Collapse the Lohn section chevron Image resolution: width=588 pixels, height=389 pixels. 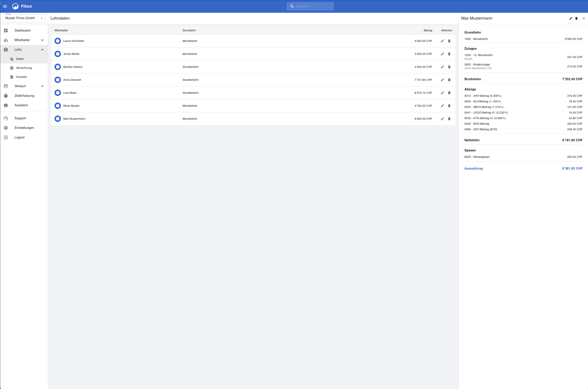click(42, 49)
